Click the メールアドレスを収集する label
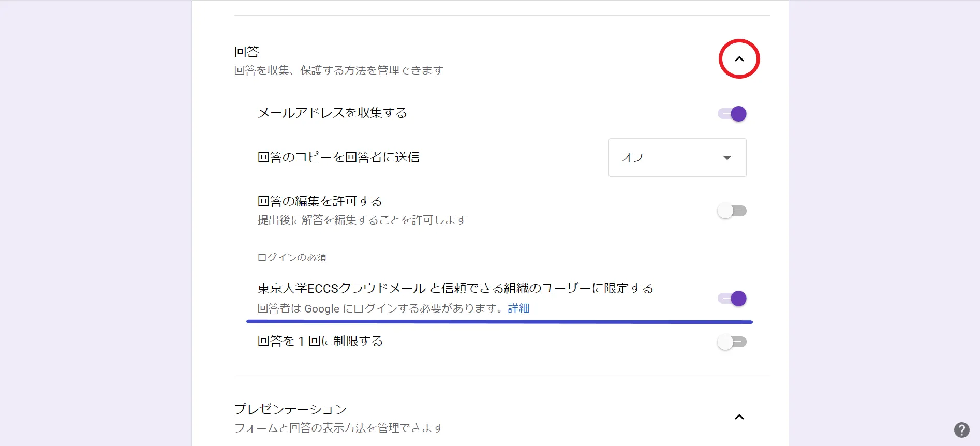The image size is (980, 446). (x=332, y=113)
